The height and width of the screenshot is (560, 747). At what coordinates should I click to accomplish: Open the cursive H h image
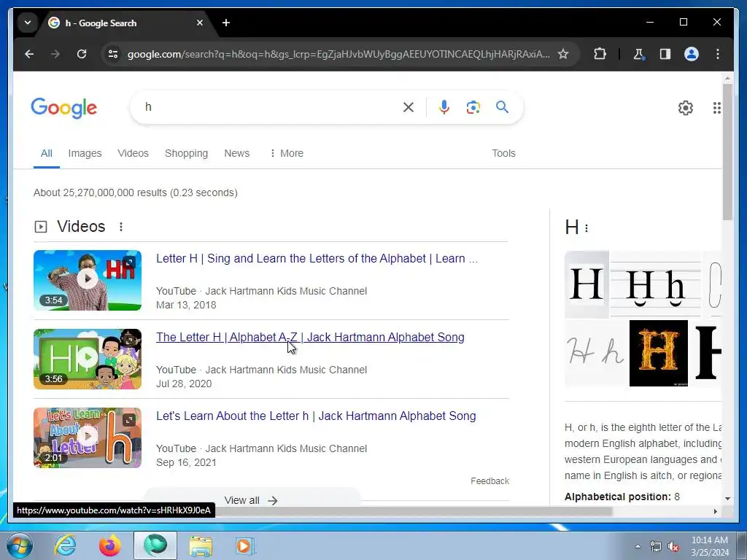[x=595, y=353]
